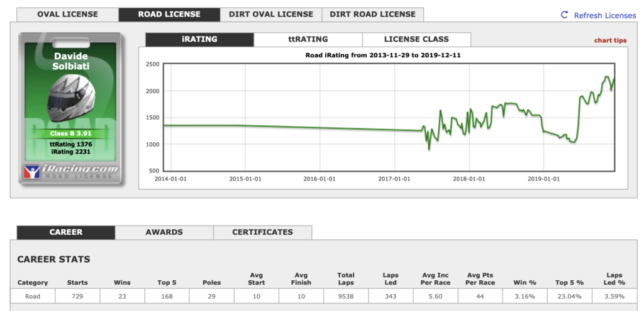Click the 2000 y-axis label
644x311 pixels.
pyautogui.click(x=153, y=91)
